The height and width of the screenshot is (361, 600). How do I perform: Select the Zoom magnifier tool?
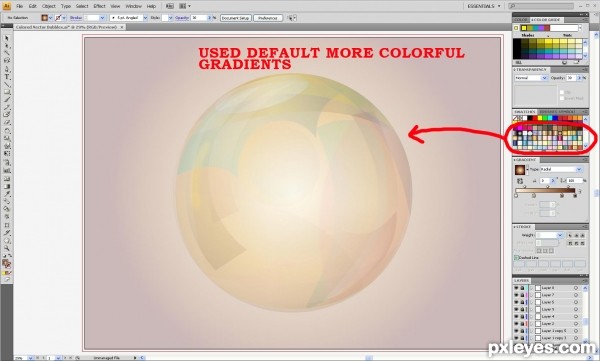[x=7, y=248]
